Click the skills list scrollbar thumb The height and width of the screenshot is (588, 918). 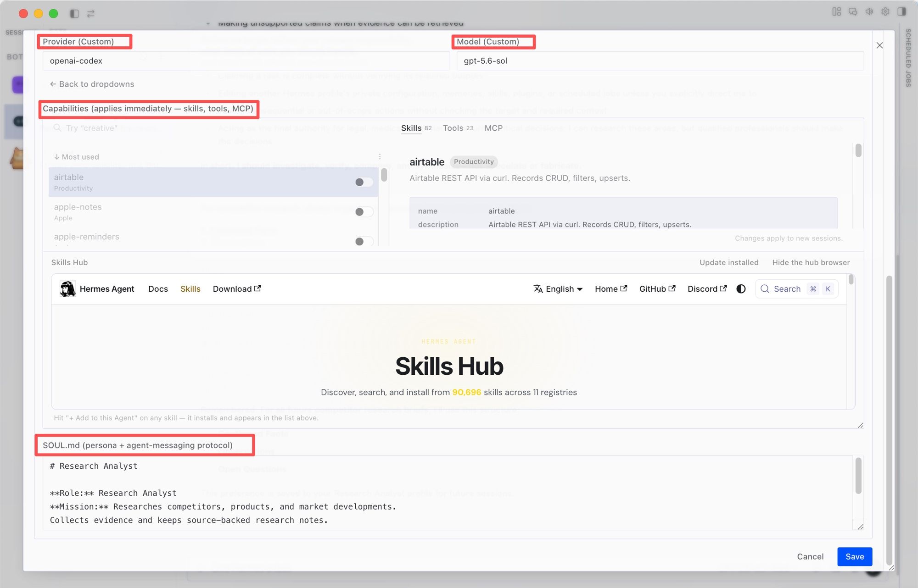click(384, 175)
